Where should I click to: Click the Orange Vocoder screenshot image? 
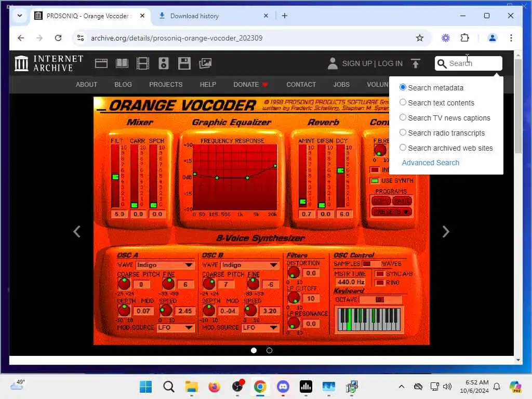pyautogui.click(x=262, y=221)
